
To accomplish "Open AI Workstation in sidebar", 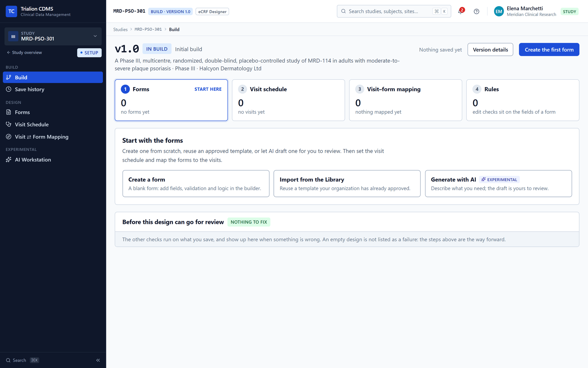I will [53, 159].
